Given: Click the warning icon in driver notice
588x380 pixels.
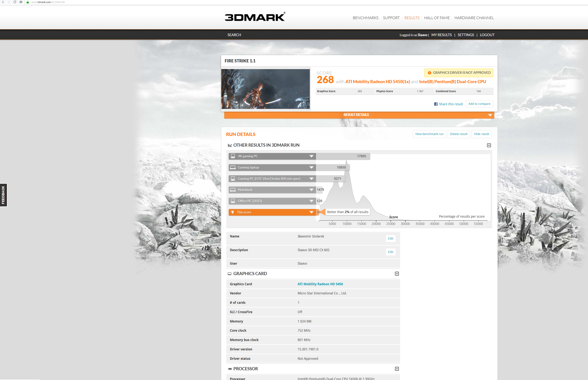Looking at the screenshot, I should tap(429, 73).
